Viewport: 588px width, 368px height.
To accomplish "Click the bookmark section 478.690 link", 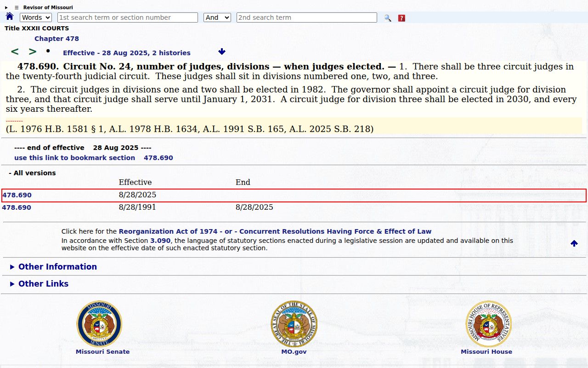I will [x=94, y=158].
